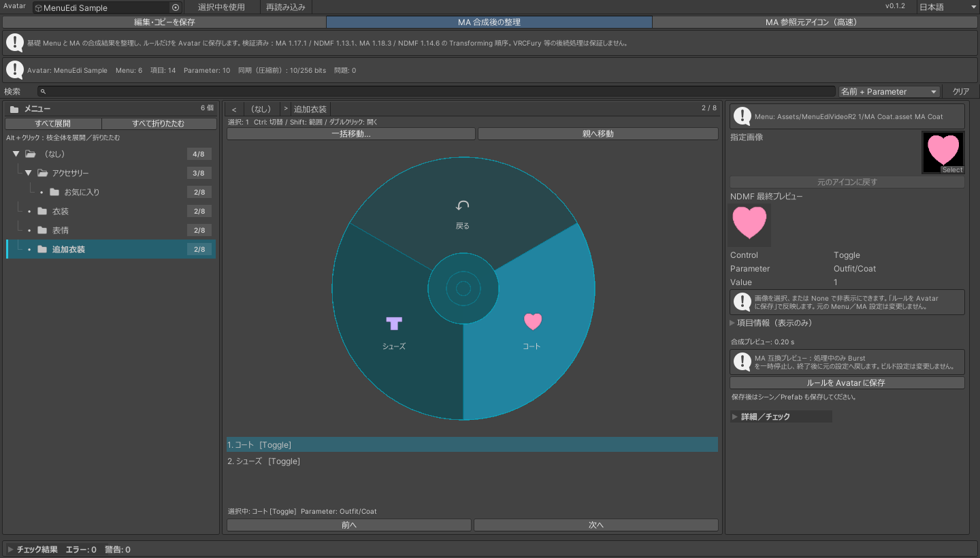Click the すべて折りたたむ button
Screen dimensions: 980x558
[x=159, y=123]
